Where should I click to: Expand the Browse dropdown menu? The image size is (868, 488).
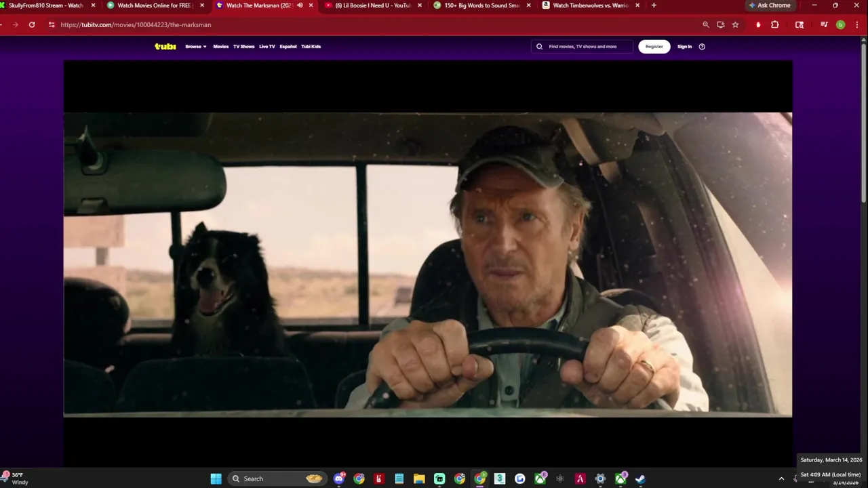tap(195, 47)
